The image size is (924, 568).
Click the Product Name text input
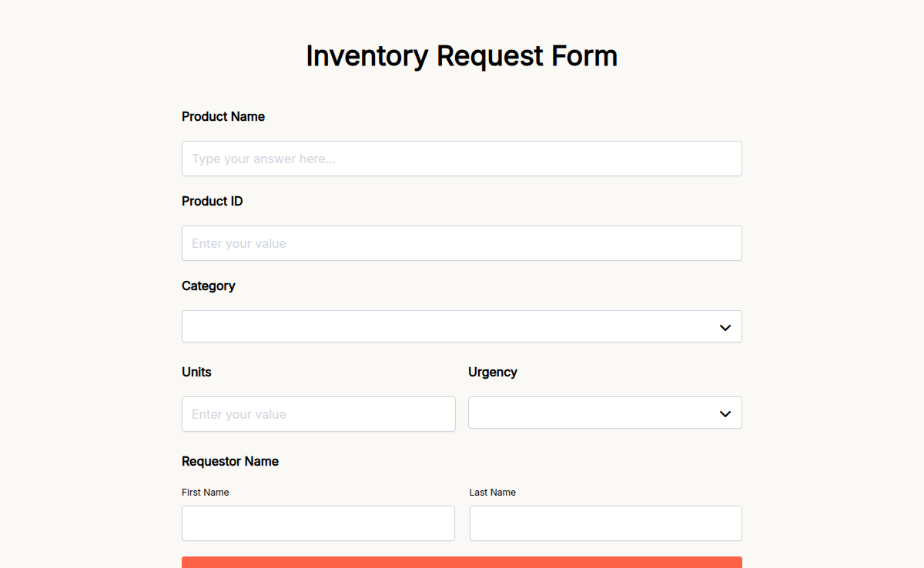462,159
